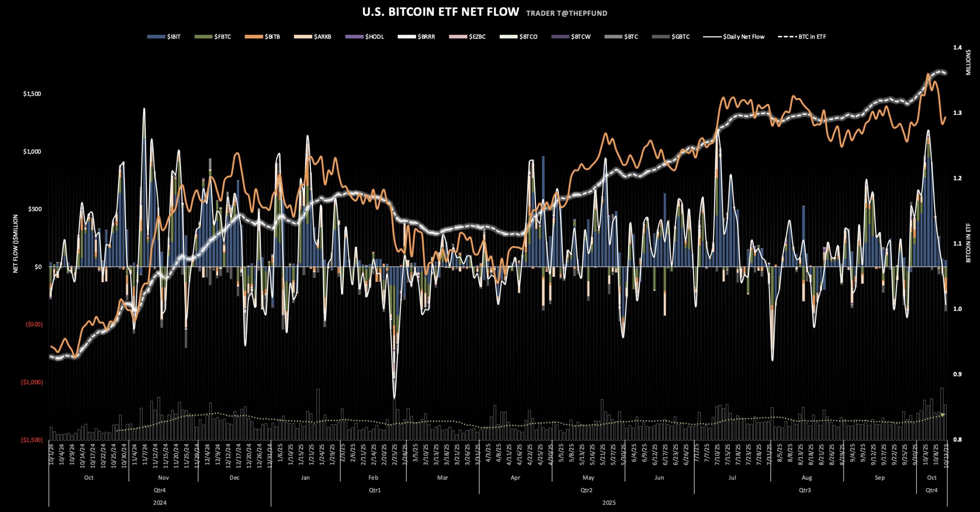980x512 pixels.
Task: Select the Oct month label
Action: pyautogui.click(x=89, y=478)
